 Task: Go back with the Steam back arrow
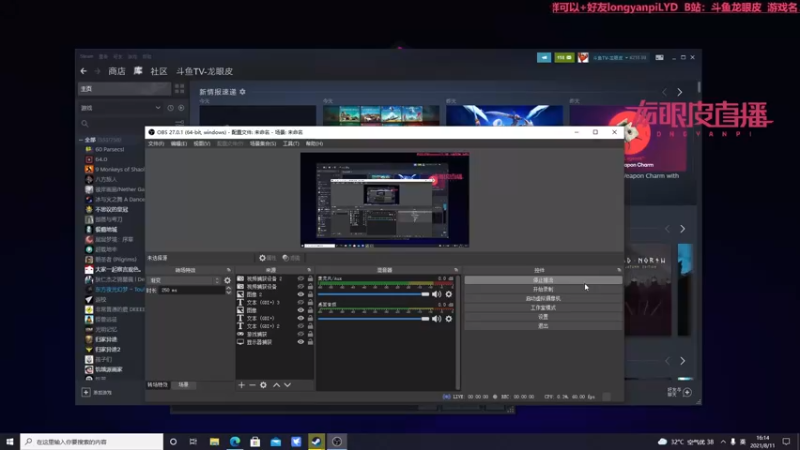tap(84, 71)
